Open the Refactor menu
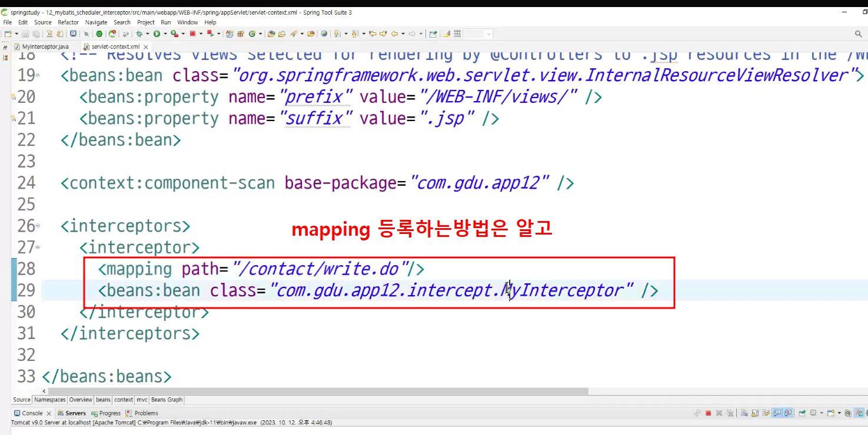 68,22
